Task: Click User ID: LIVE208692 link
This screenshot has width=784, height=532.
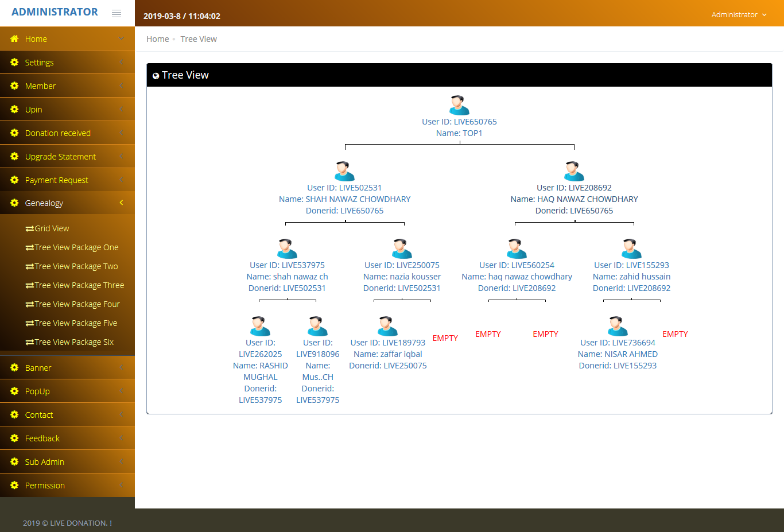Action: [574, 188]
